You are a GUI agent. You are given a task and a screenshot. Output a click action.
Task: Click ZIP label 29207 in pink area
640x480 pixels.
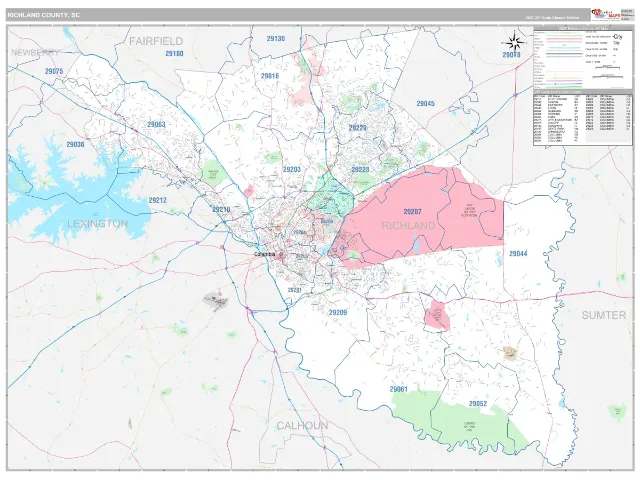(x=412, y=211)
